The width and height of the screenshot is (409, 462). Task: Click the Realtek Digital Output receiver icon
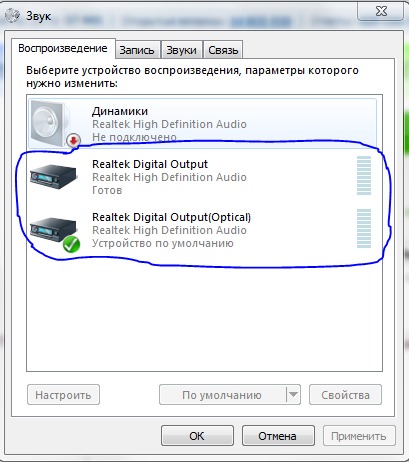coord(53,177)
